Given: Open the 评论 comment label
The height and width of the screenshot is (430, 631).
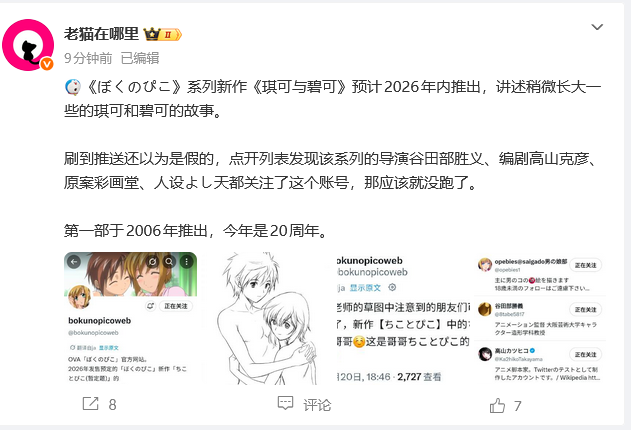Looking at the screenshot, I should [317, 405].
